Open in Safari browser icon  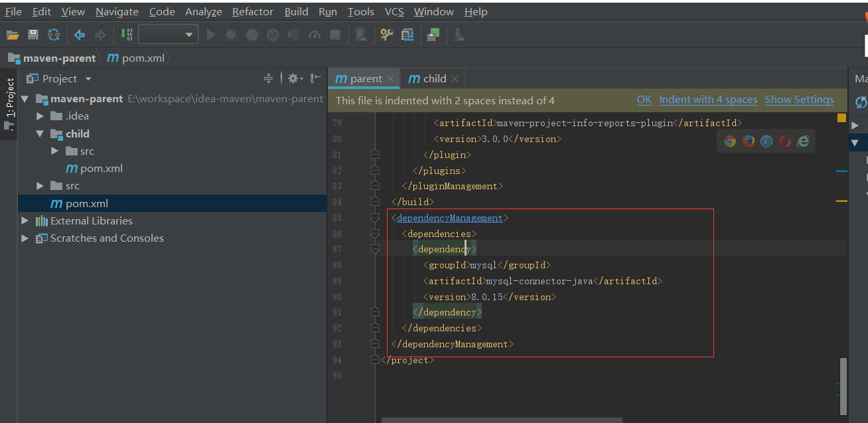pyautogui.click(x=766, y=141)
